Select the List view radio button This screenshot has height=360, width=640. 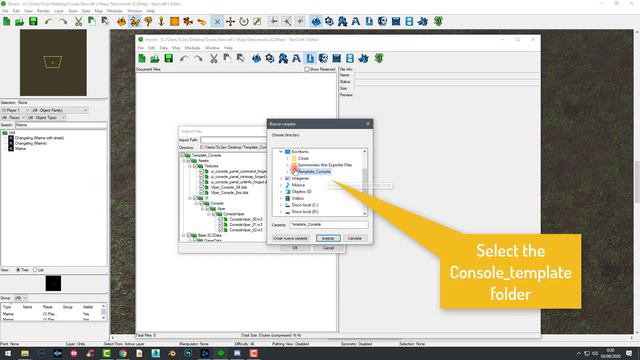point(35,270)
